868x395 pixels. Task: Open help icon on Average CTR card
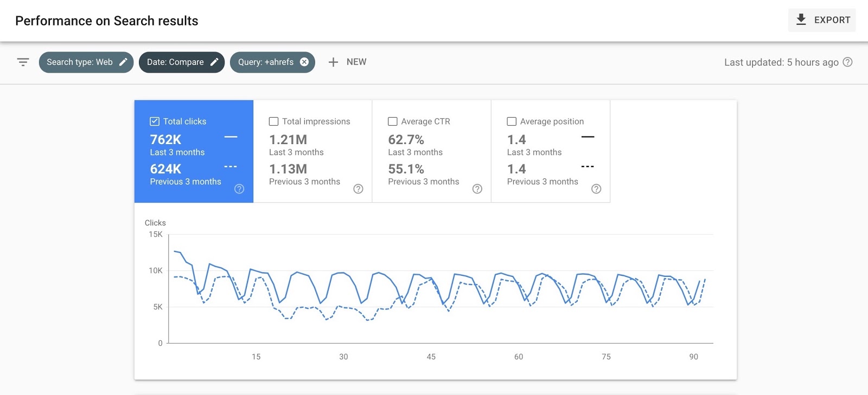click(477, 189)
